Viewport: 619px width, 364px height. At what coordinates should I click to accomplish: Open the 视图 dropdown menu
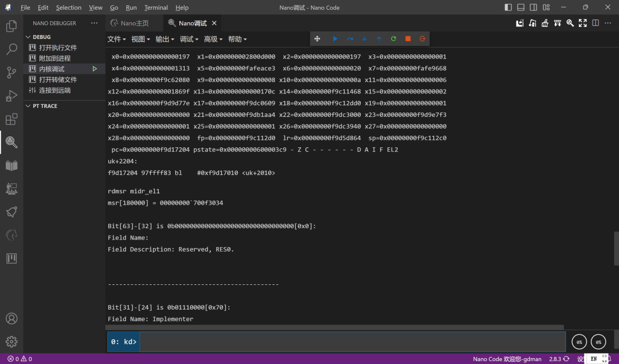[x=140, y=39]
